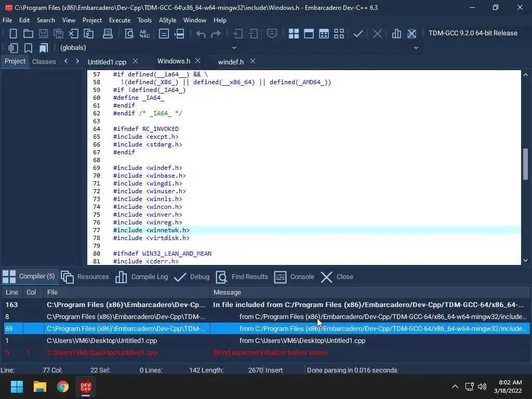Select the Classes side panel tab

(x=44, y=61)
